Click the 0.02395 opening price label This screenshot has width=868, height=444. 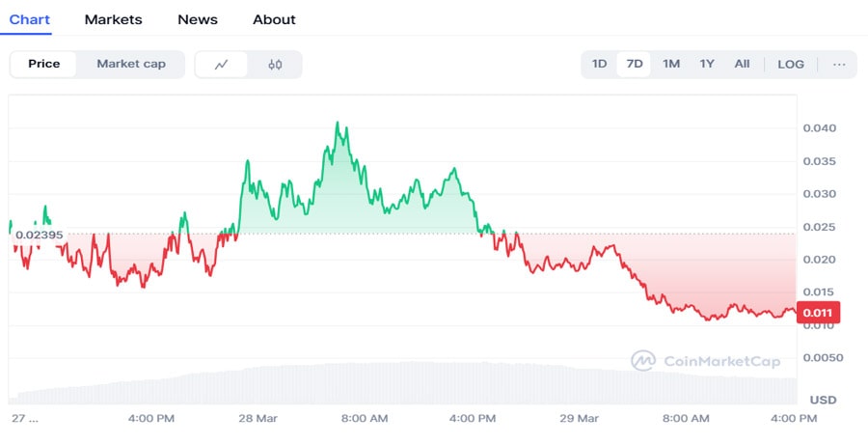point(40,235)
